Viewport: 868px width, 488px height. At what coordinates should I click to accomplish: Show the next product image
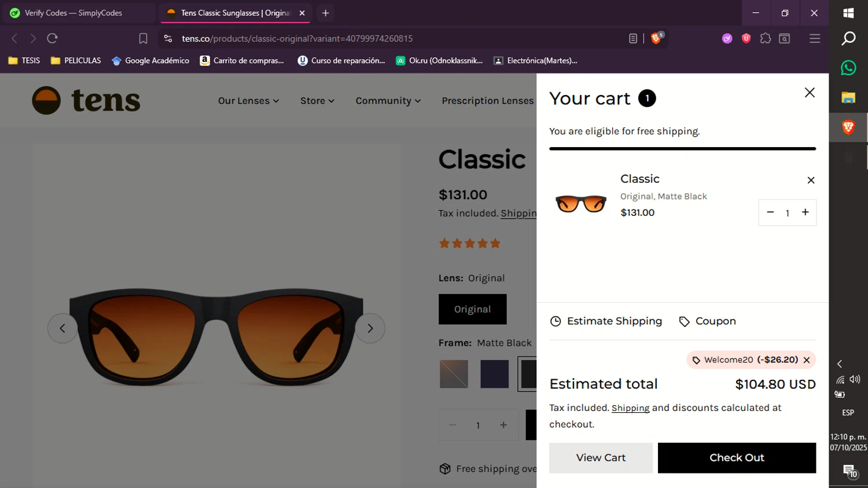click(370, 328)
